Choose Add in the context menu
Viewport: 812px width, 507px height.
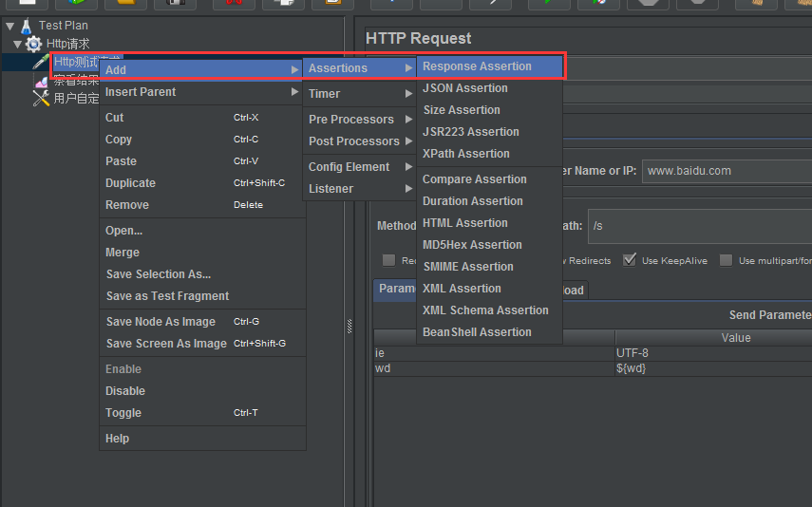click(x=201, y=70)
